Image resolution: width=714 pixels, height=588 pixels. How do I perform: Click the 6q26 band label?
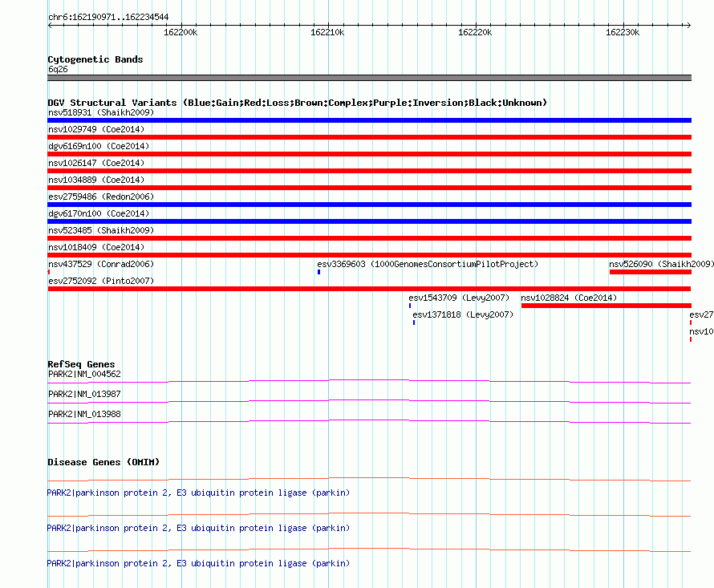click(58, 69)
